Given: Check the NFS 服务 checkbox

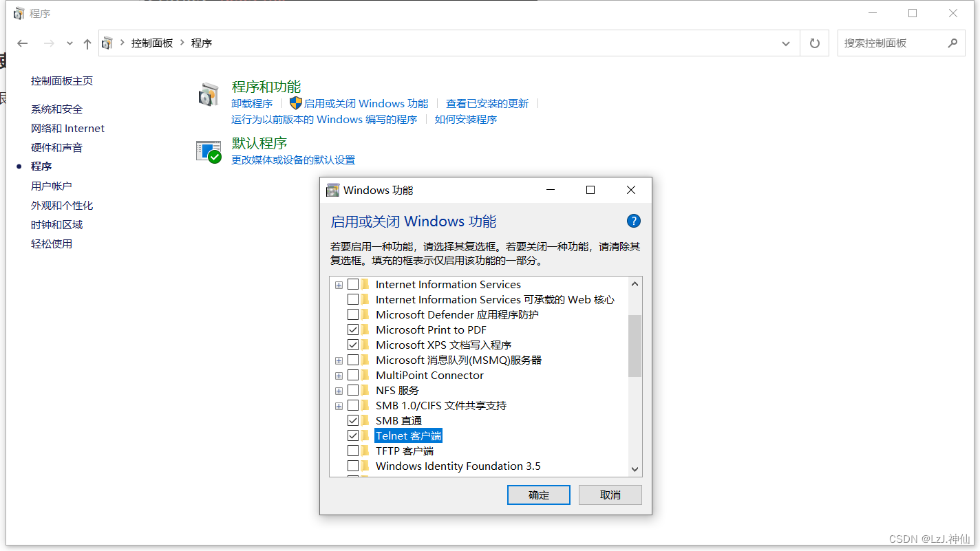Looking at the screenshot, I should [x=353, y=390].
